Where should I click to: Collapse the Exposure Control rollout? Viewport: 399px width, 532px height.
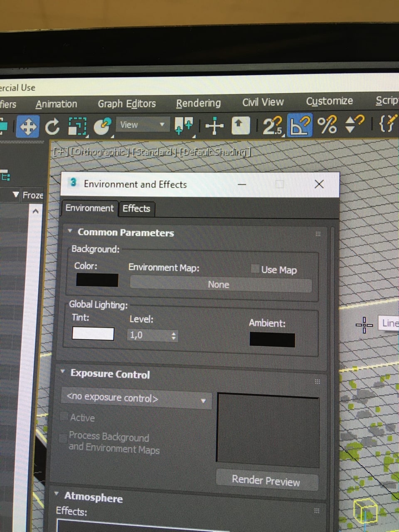[x=62, y=371]
